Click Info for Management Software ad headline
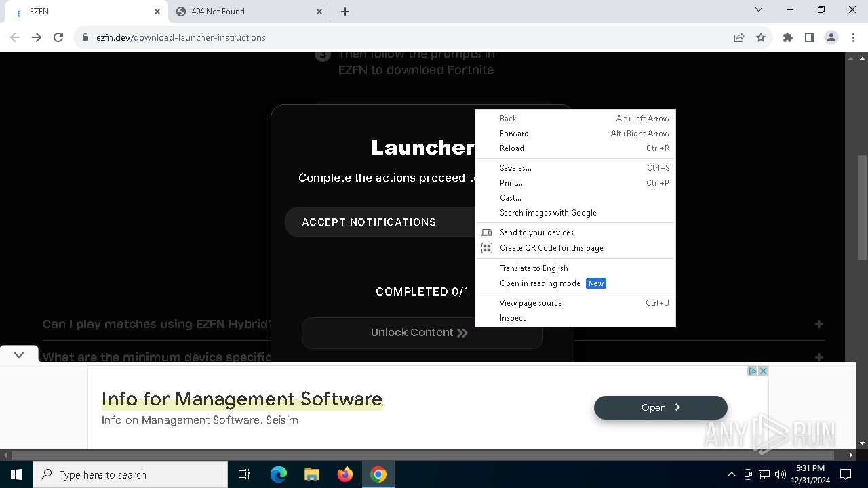Viewport: 868px width, 488px height. (x=242, y=399)
